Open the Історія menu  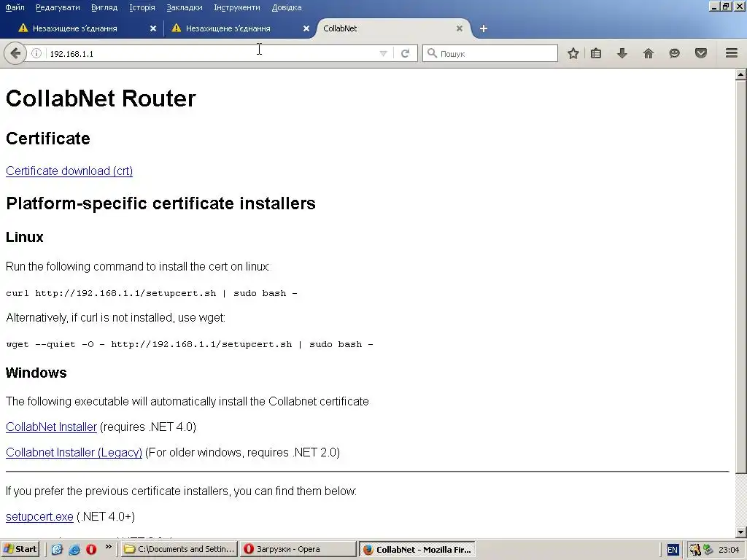pos(142,7)
